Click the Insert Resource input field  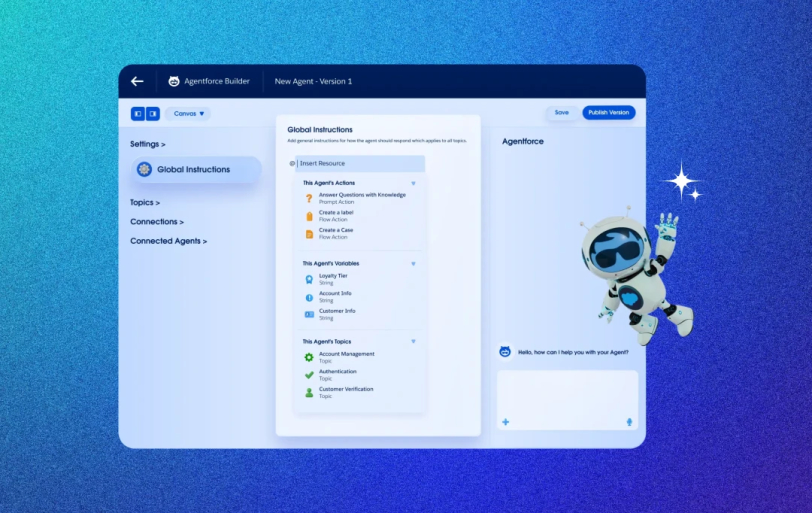click(x=360, y=164)
